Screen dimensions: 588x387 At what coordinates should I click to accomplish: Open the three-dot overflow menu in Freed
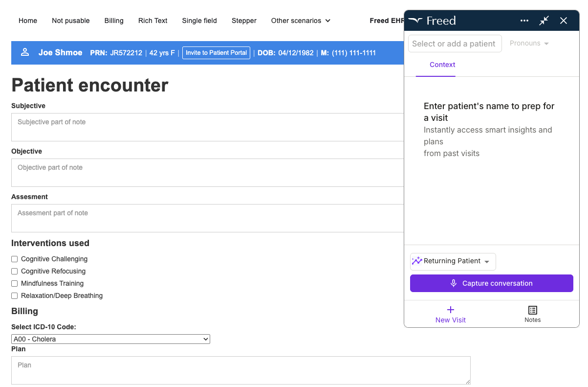click(x=524, y=21)
